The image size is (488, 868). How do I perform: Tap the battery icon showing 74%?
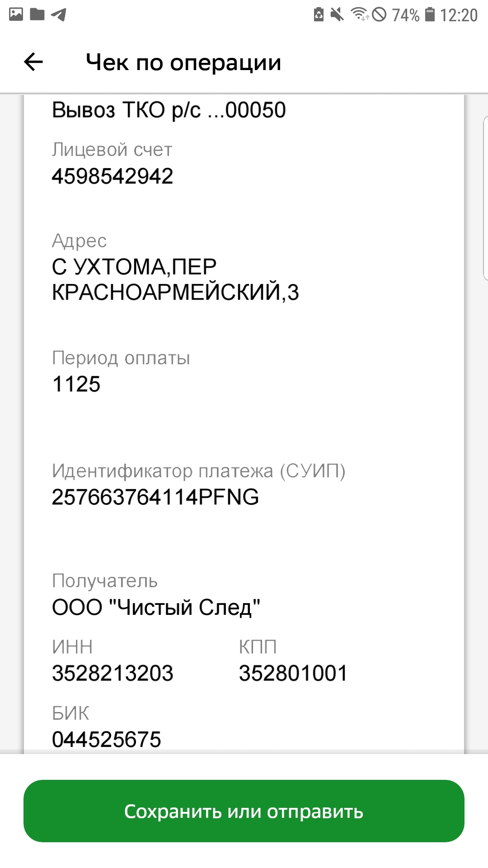430,14
